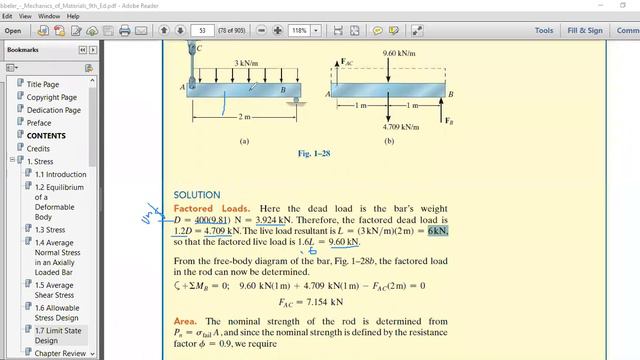Image resolution: width=640 pixels, height=360 pixels.
Task: Click bookmarks scrollbar up arrow
Action: click(92, 80)
